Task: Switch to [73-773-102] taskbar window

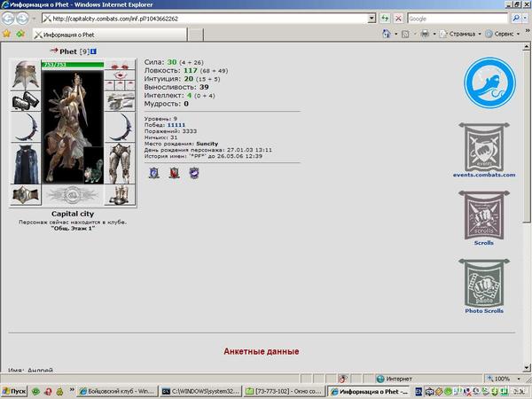Action: click(x=285, y=391)
